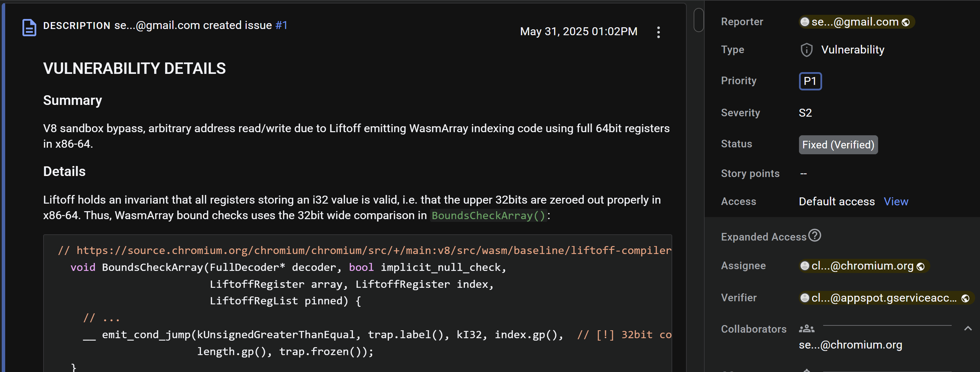Open issue comment link #1
980x372 pixels.
point(281,26)
